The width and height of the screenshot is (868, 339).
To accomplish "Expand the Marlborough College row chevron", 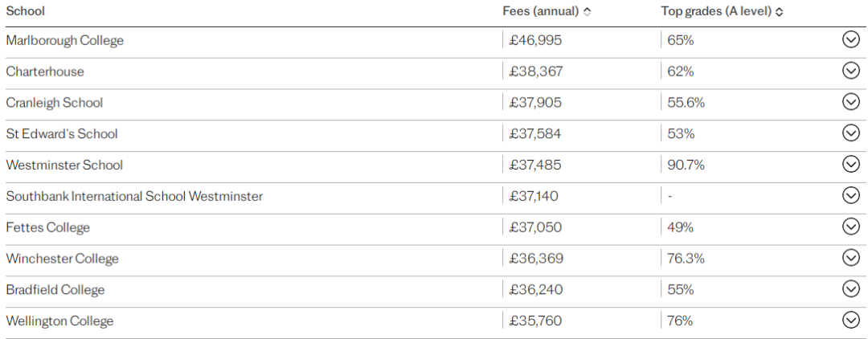I will (850, 40).
